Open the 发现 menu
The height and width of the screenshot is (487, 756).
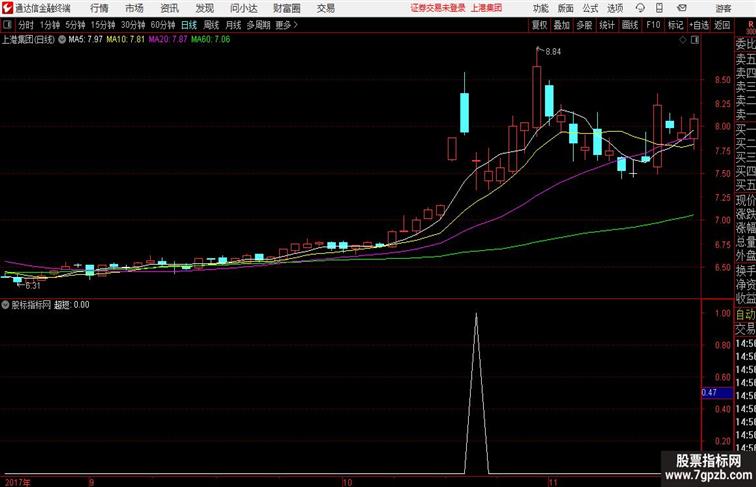pyautogui.click(x=204, y=8)
